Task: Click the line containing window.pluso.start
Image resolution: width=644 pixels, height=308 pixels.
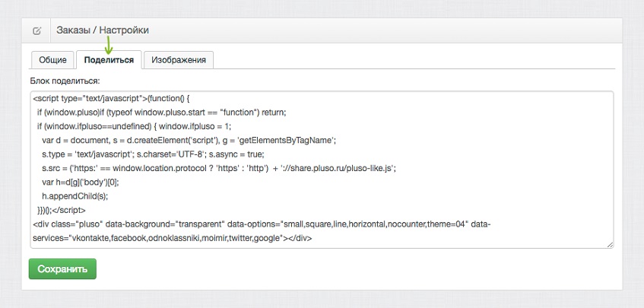Action: tap(161, 113)
